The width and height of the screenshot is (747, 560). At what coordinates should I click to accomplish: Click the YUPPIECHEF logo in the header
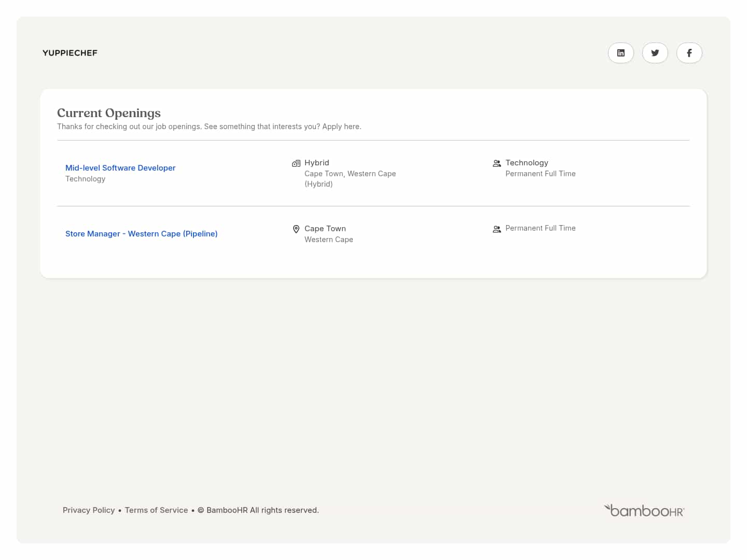pyautogui.click(x=70, y=53)
